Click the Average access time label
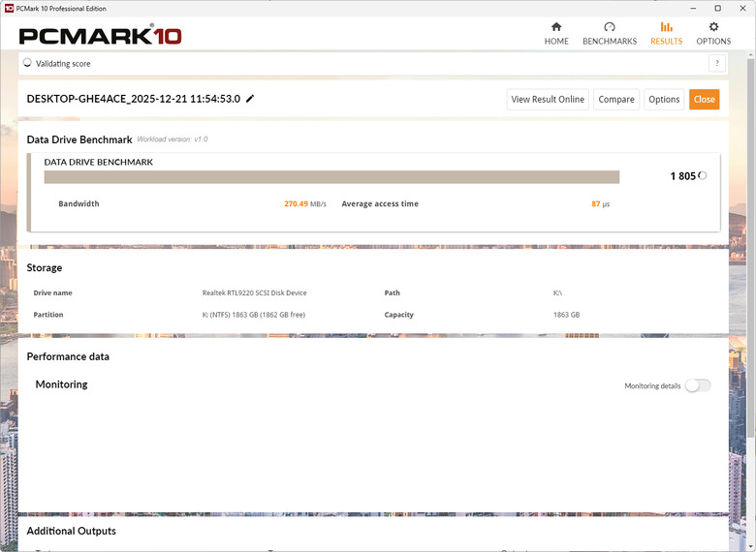756x552 pixels. click(380, 203)
